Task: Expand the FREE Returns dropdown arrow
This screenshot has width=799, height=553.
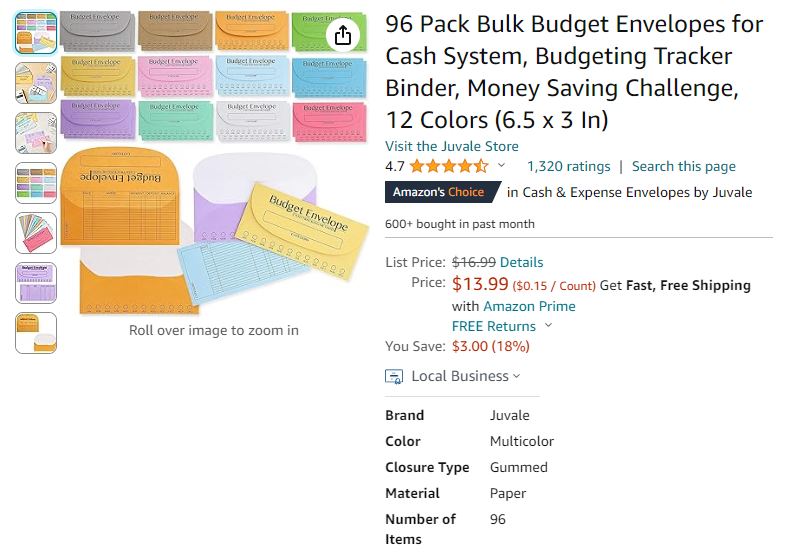Action: tap(548, 326)
